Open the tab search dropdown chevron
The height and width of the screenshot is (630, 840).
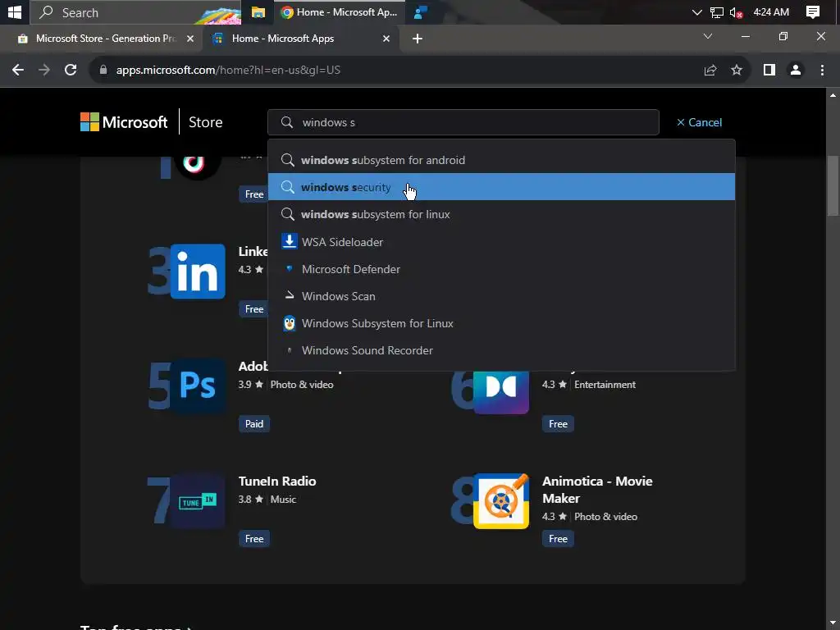click(708, 36)
